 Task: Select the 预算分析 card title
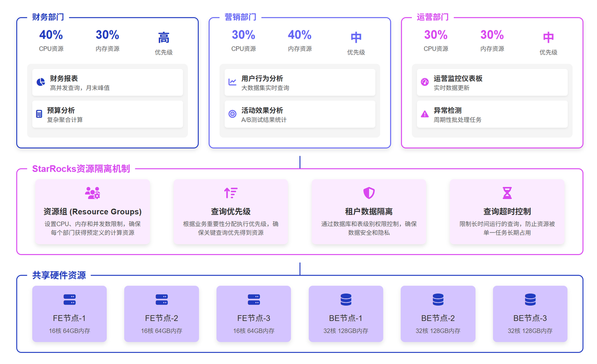pos(61,110)
